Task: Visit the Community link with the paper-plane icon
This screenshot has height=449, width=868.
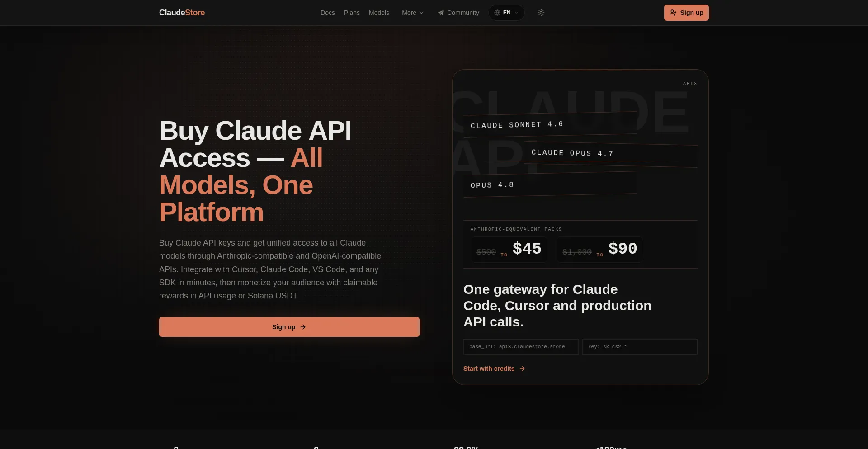Action: pyautogui.click(x=458, y=13)
